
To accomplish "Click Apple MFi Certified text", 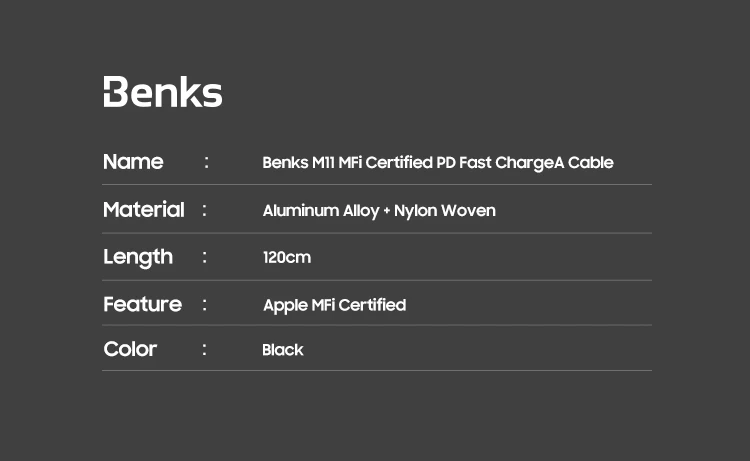I will (x=334, y=305).
